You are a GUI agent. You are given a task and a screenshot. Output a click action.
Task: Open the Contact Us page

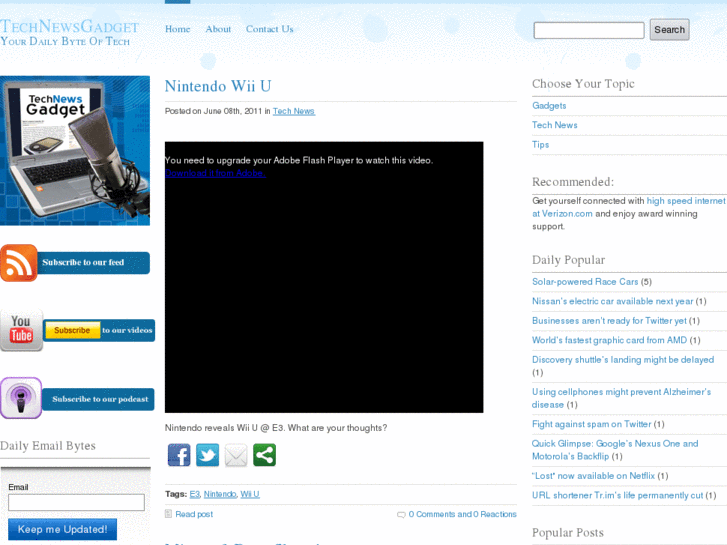(269, 29)
